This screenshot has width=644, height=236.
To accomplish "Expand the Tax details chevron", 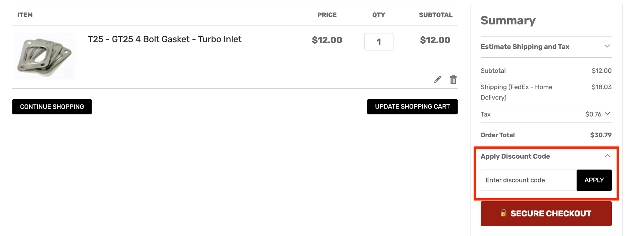I will coord(607,114).
